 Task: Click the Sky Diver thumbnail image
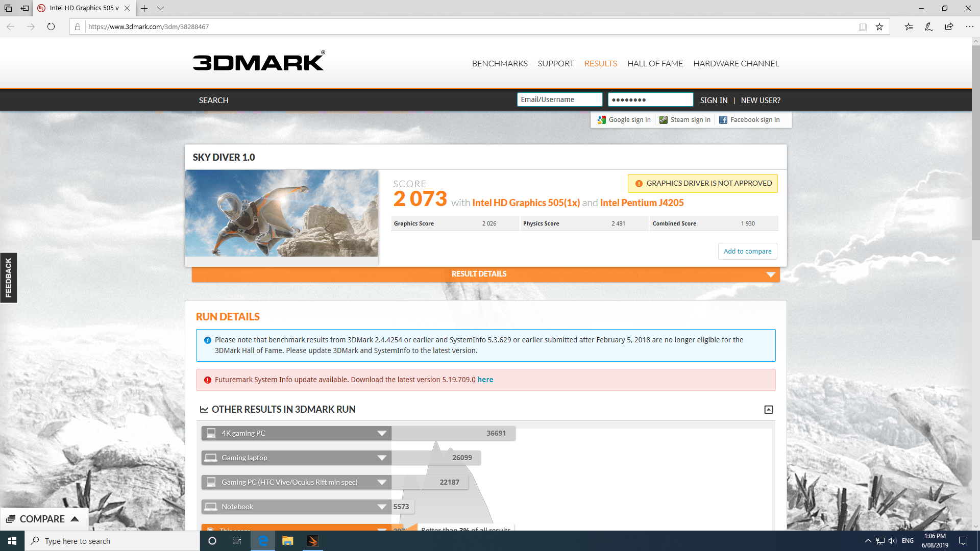pos(282,213)
